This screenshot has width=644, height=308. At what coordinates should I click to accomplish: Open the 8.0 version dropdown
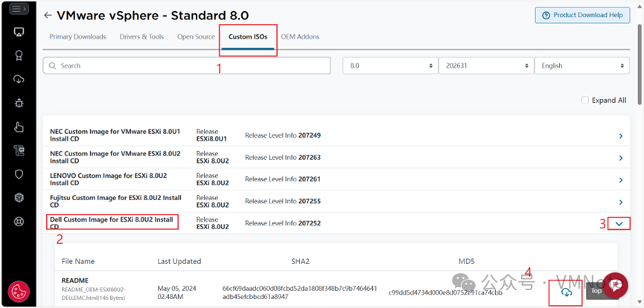(390, 65)
